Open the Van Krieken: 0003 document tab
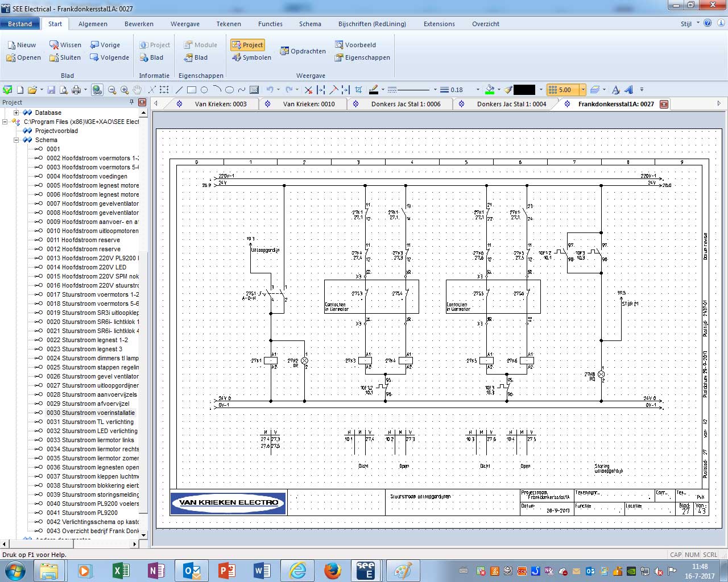 pyautogui.click(x=221, y=104)
